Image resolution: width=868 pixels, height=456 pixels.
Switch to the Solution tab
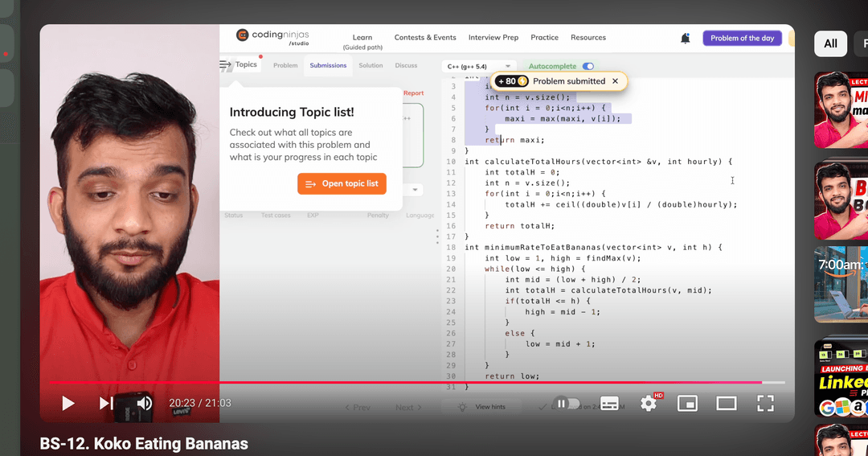coord(371,65)
